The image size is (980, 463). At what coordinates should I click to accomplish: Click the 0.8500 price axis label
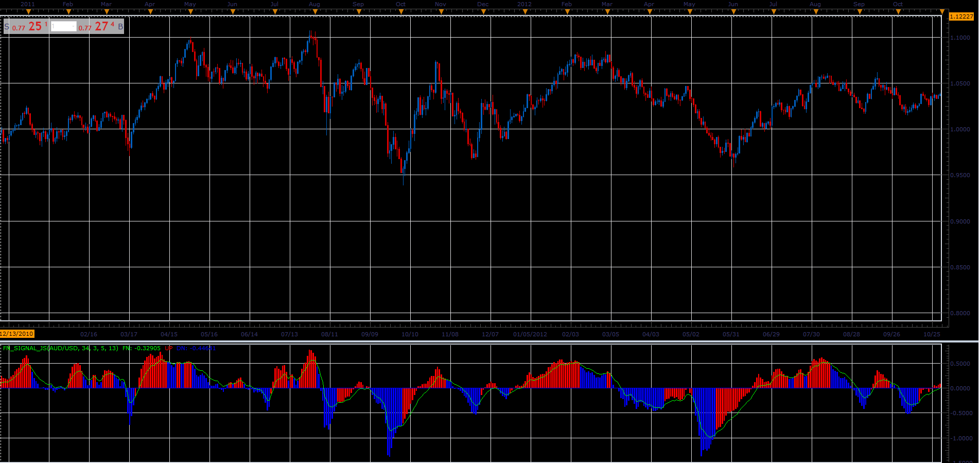pos(960,267)
